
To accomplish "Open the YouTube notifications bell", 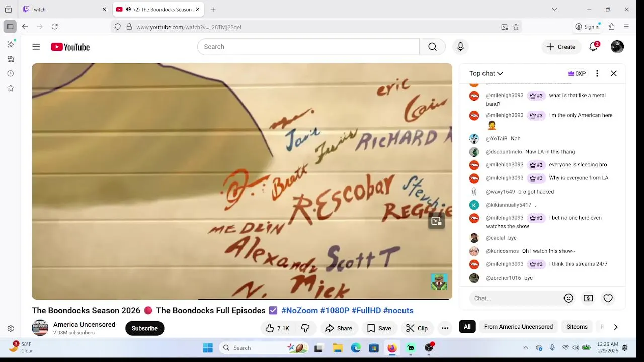I will pyautogui.click(x=594, y=47).
